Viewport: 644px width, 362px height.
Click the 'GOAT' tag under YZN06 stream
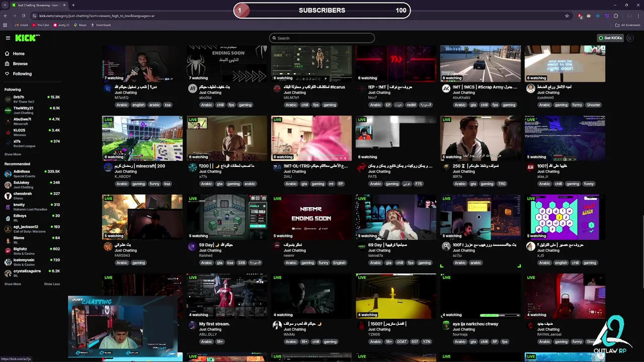pyautogui.click(x=401, y=342)
